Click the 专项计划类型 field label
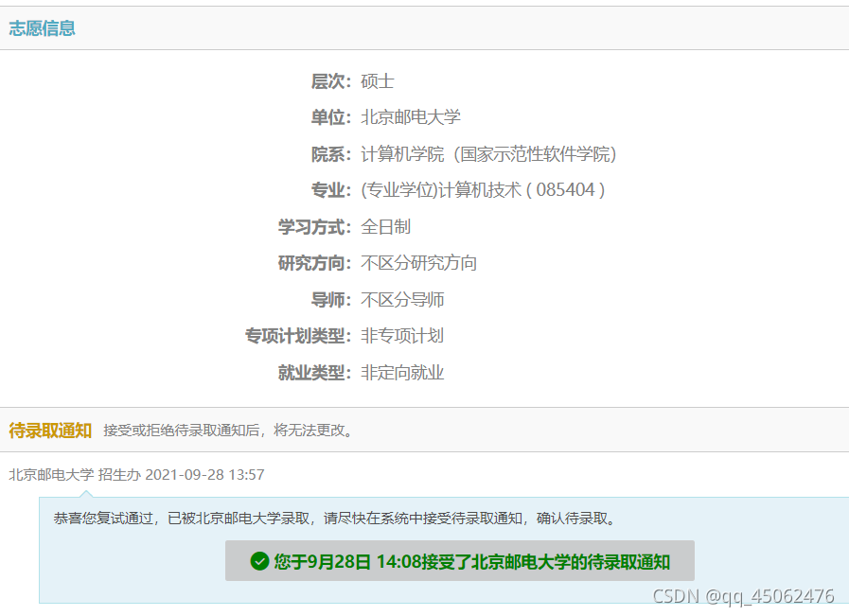 298,336
